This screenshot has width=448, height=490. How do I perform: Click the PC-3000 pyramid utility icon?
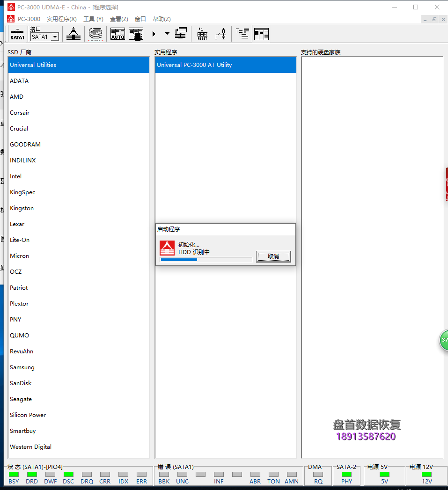[73, 34]
